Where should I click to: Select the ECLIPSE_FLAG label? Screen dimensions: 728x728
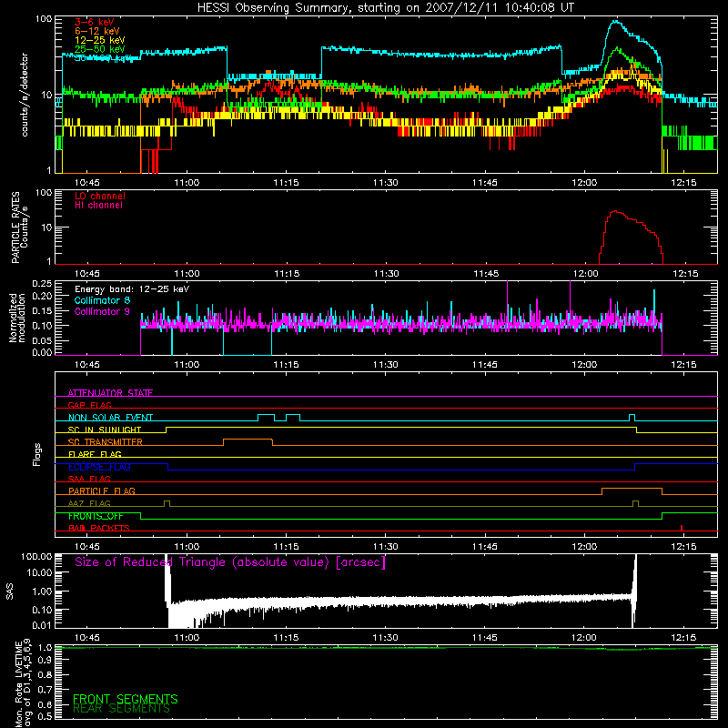pos(99,467)
